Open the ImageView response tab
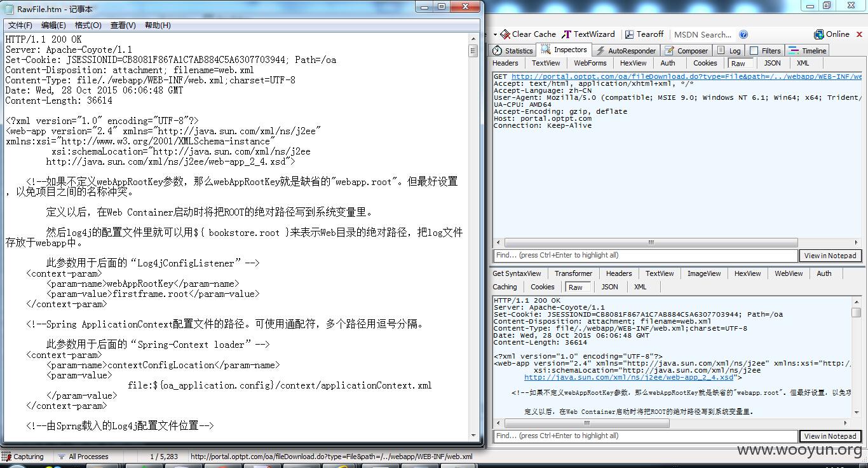The image size is (868, 468). point(704,273)
